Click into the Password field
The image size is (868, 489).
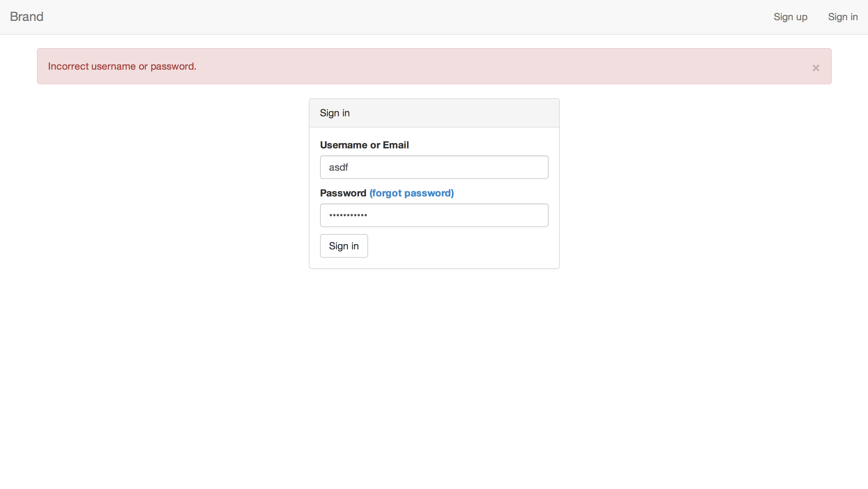[434, 215]
